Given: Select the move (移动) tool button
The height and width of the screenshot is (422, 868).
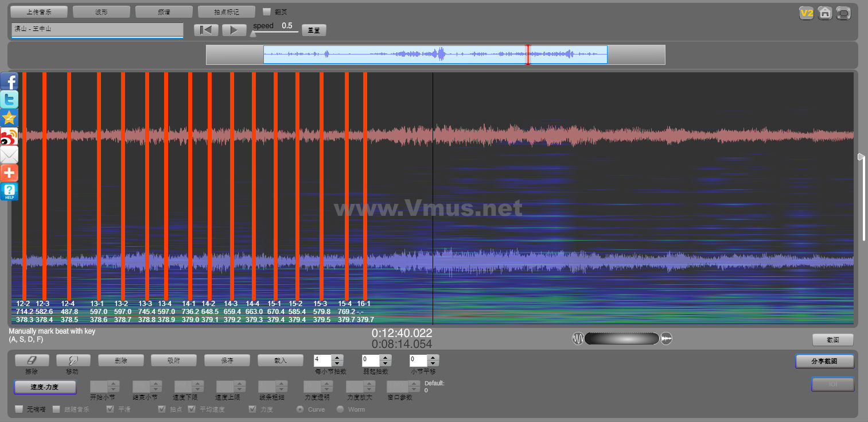Looking at the screenshot, I should click(x=73, y=360).
